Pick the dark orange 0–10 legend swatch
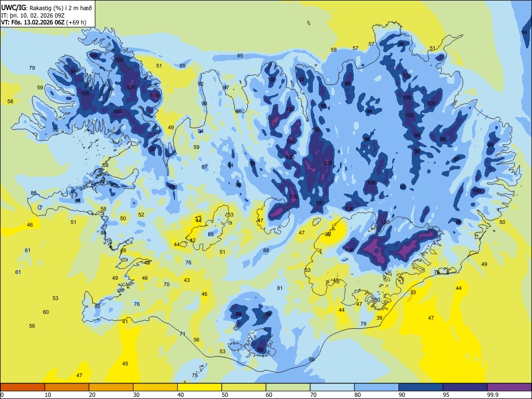 coord(23,387)
